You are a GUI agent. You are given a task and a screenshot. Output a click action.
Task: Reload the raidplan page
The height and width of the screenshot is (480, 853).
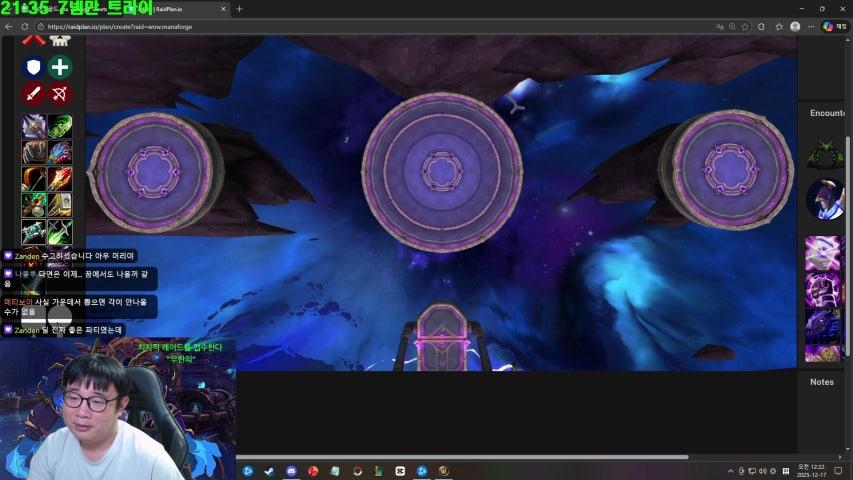[25, 27]
